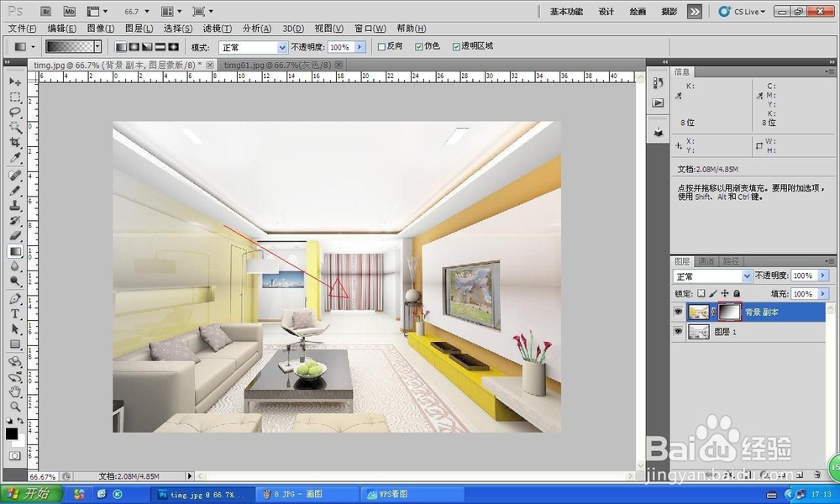Hide the 图层 1 layer
The height and width of the screenshot is (504, 840).
click(678, 332)
